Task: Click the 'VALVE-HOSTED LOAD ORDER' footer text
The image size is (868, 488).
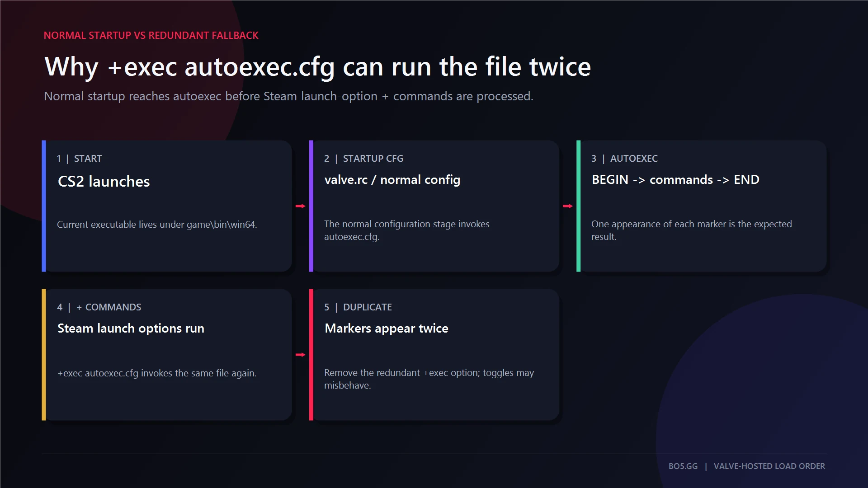Action: coord(769,466)
